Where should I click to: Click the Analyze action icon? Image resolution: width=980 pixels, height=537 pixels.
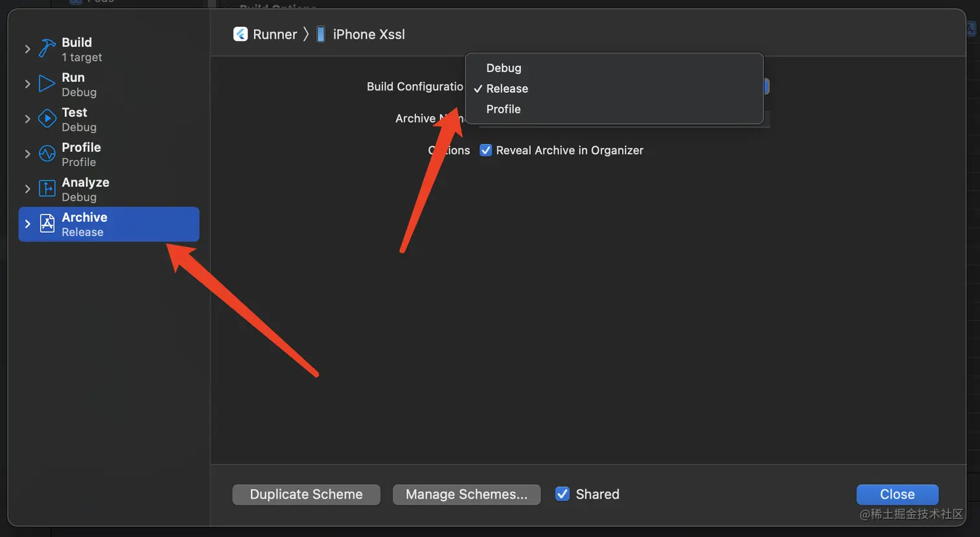[47, 189]
